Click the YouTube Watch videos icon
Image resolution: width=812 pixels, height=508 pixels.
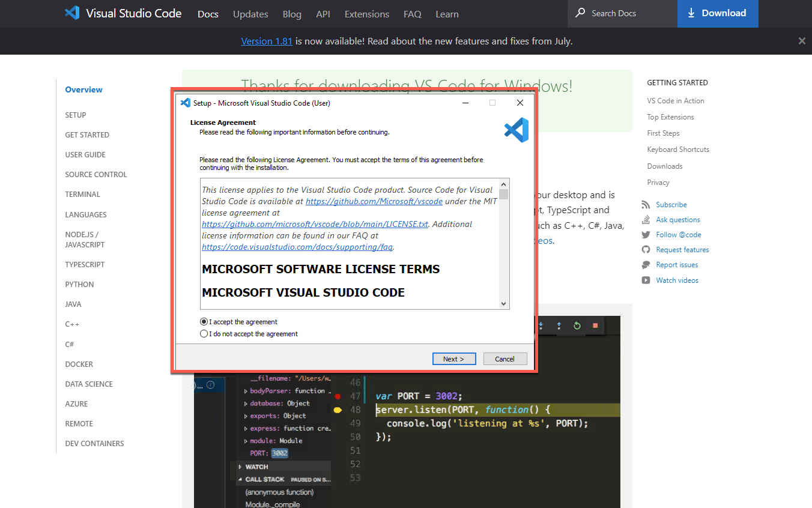(x=646, y=280)
